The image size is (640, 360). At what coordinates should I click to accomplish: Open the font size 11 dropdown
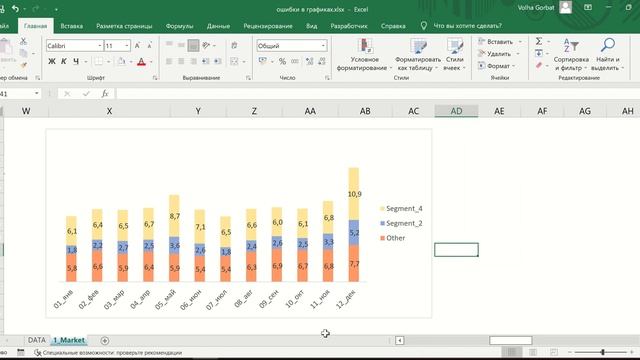[x=127, y=46]
